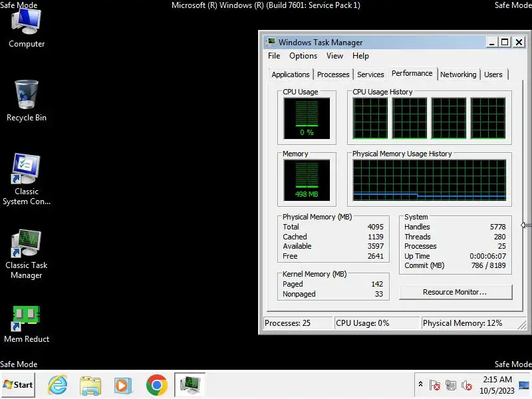Select the Classic Task Manager shortcut

27,255
